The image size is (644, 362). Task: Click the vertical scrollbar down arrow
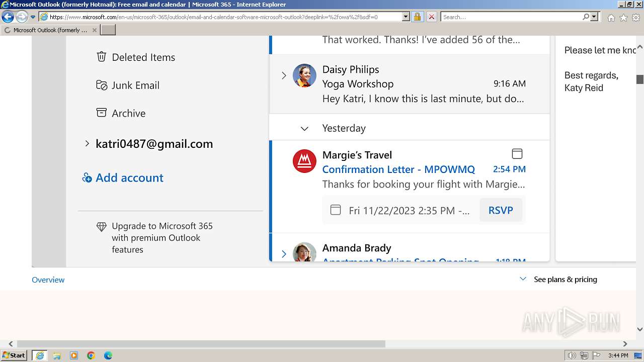[640, 330]
